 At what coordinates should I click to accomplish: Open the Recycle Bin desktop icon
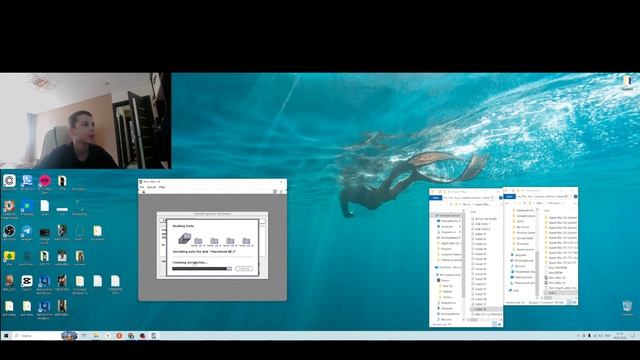point(627,307)
